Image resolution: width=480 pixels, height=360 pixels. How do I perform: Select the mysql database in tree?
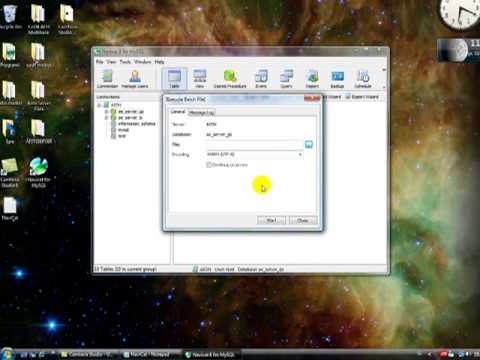point(123,130)
